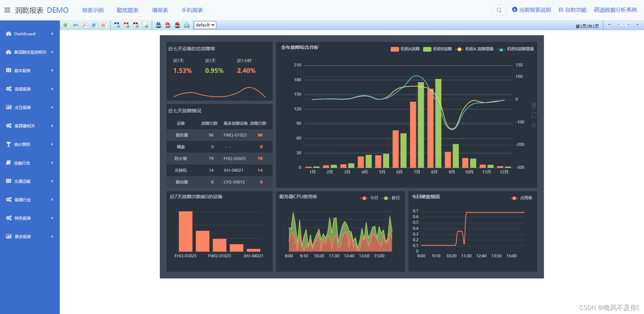Screen dimensions: 644x314
Task: Open 手机报表 top navigation tab
Action: [192, 10]
